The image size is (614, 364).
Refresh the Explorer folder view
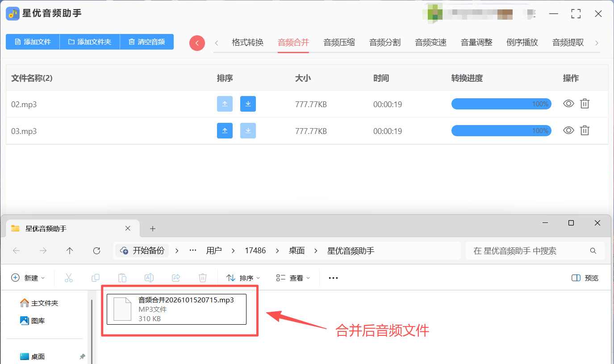(96, 251)
